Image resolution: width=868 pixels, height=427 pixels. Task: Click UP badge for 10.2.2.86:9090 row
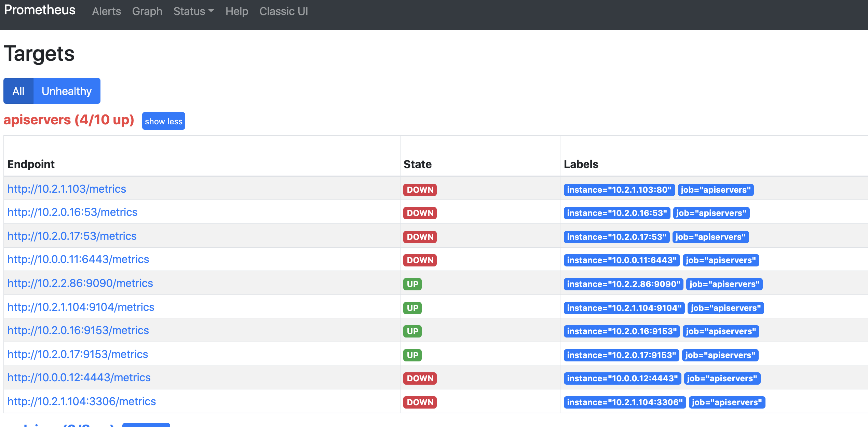click(412, 284)
